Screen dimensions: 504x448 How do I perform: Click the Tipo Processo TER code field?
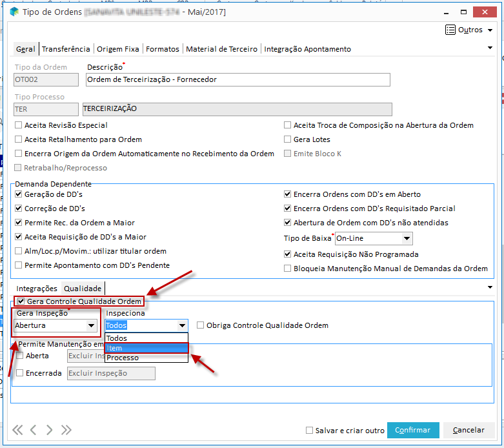46,109
